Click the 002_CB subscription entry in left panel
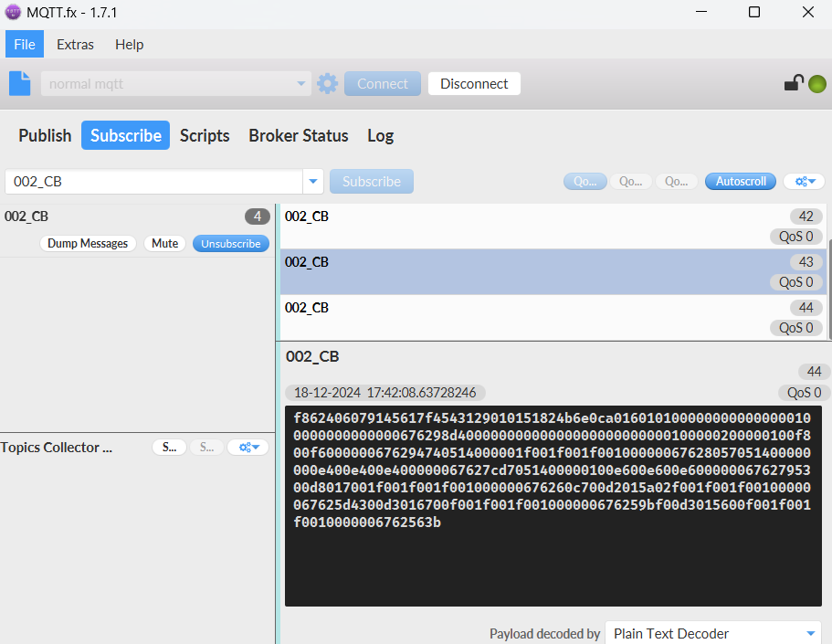The height and width of the screenshot is (644, 832). tap(137, 230)
